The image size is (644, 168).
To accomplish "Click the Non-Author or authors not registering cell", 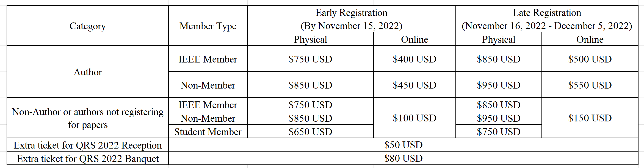I will click(x=88, y=118).
